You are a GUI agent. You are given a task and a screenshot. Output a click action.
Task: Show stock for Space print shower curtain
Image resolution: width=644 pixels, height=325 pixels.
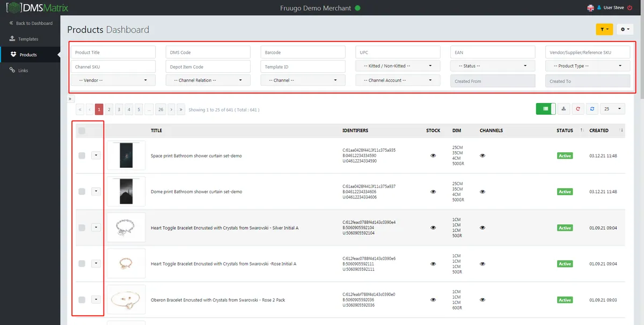tap(433, 156)
